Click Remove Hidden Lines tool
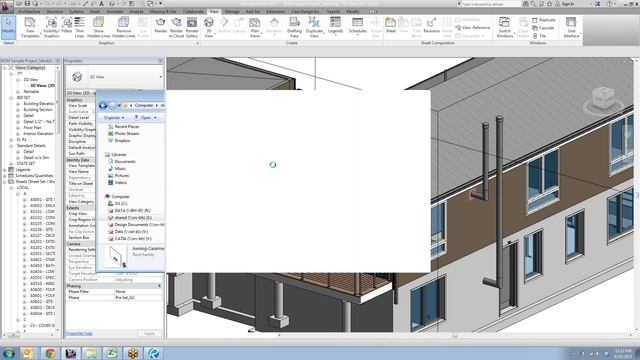 (123, 27)
